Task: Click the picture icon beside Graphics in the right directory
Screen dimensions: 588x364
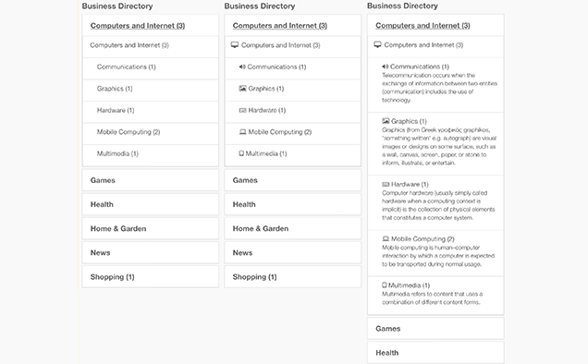Action: (386, 121)
